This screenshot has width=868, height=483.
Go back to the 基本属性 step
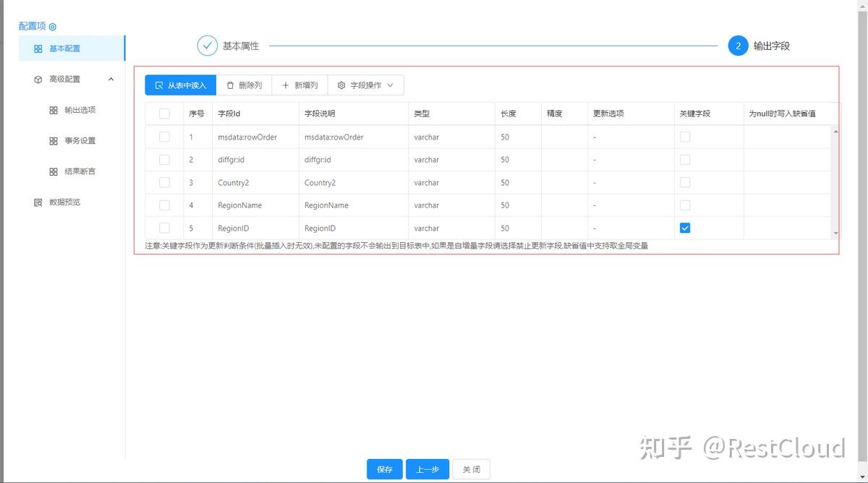pos(208,45)
